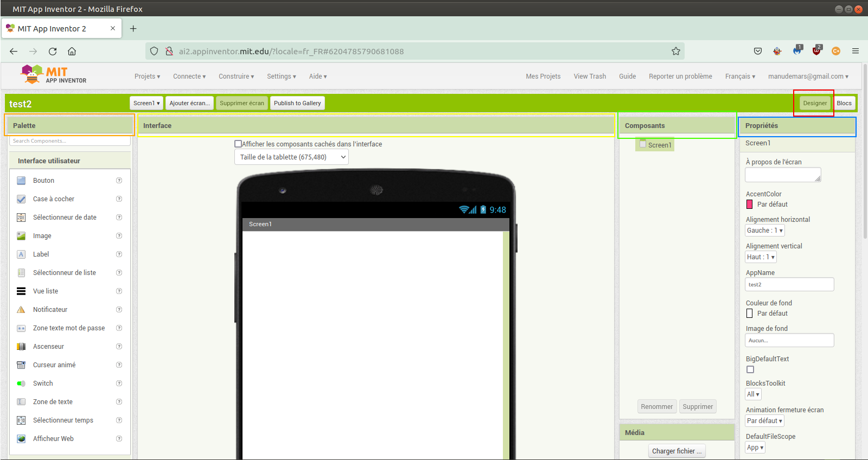The width and height of the screenshot is (868, 460).
Task: Select the Label component icon
Action: [21, 254]
